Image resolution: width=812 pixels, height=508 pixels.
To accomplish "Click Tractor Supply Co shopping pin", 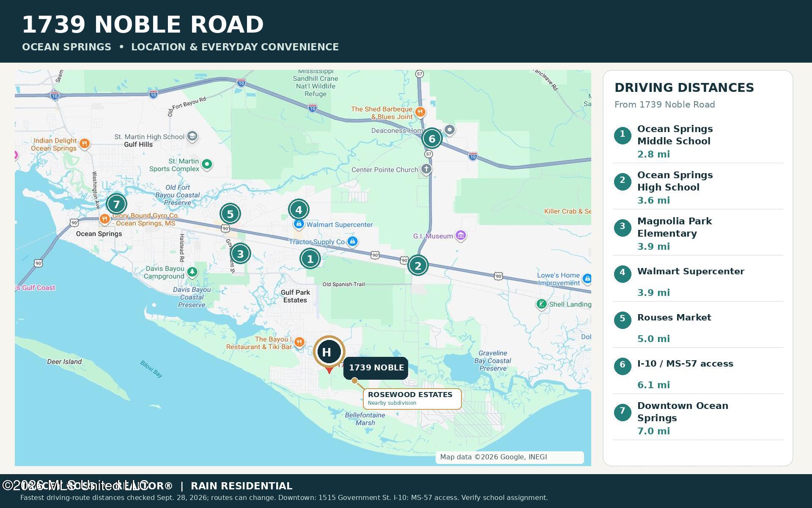I will pyautogui.click(x=352, y=241).
